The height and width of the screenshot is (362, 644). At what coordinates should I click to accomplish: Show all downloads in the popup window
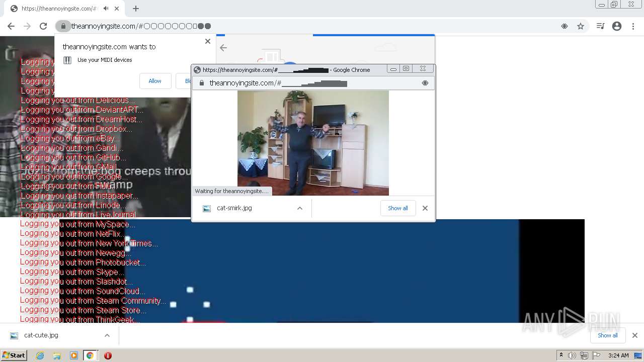pos(398,208)
